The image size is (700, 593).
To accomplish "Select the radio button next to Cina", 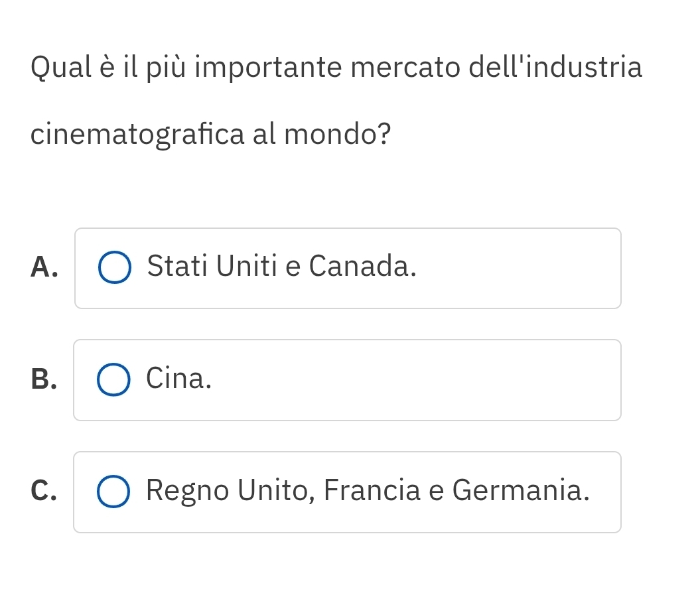I will (x=113, y=380).
